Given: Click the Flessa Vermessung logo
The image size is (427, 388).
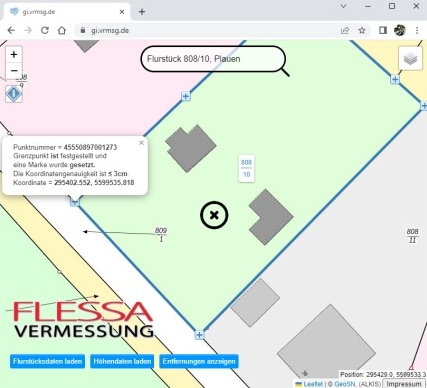Looking at the screenshot, I should pos(83,319).
